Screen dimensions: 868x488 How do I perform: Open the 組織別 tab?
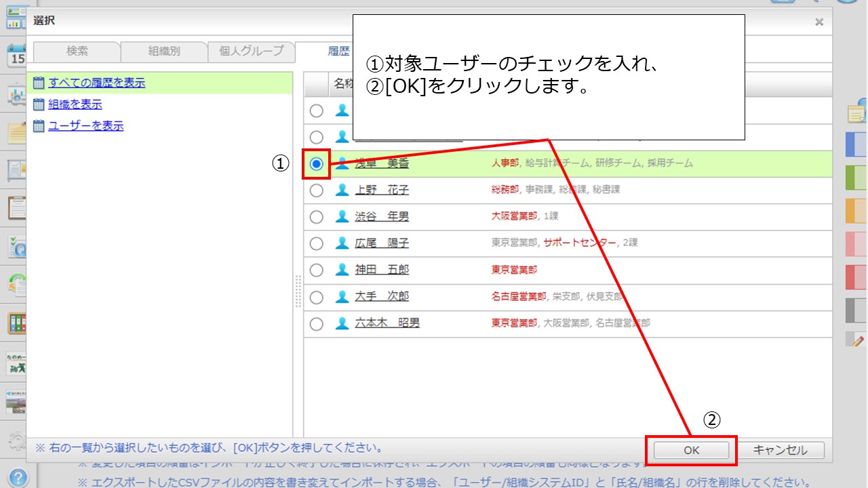pyautogui.click(x=164, y=52)
